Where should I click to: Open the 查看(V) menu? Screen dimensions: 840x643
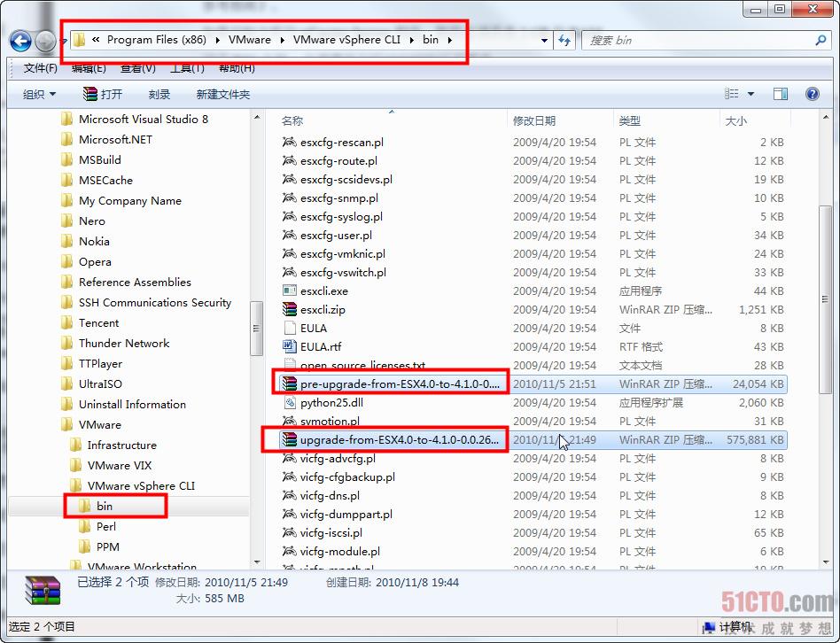coord(138,68)
